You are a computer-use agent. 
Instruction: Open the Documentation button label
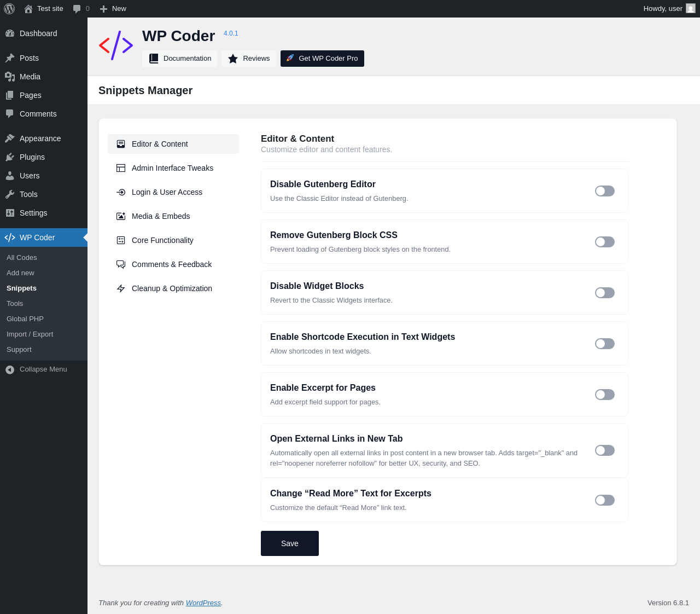tap(187, 59)
